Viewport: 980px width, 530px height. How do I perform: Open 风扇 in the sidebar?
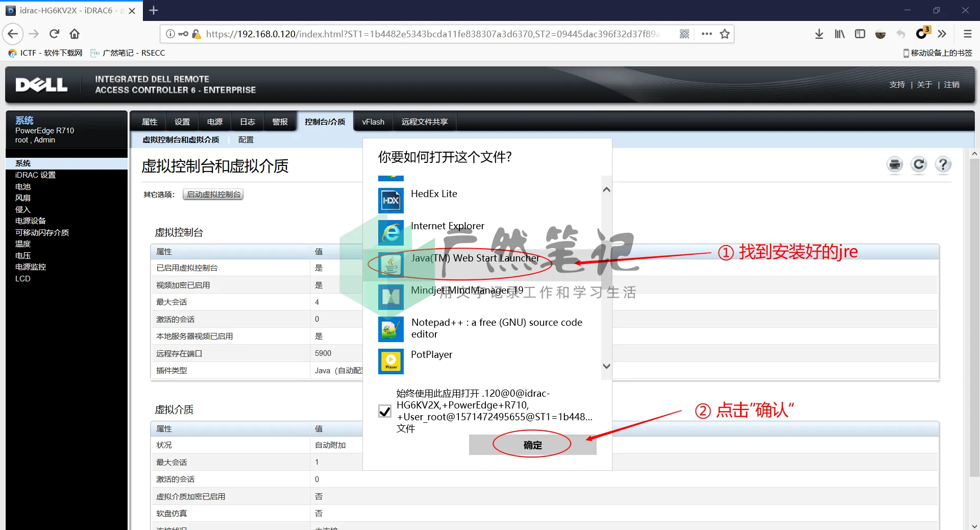pos(23,198)
